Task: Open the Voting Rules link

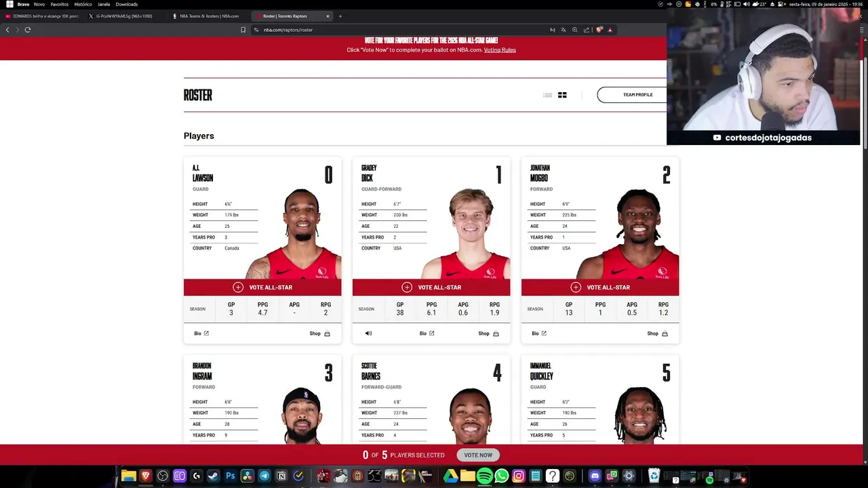Action: (500, 50)
